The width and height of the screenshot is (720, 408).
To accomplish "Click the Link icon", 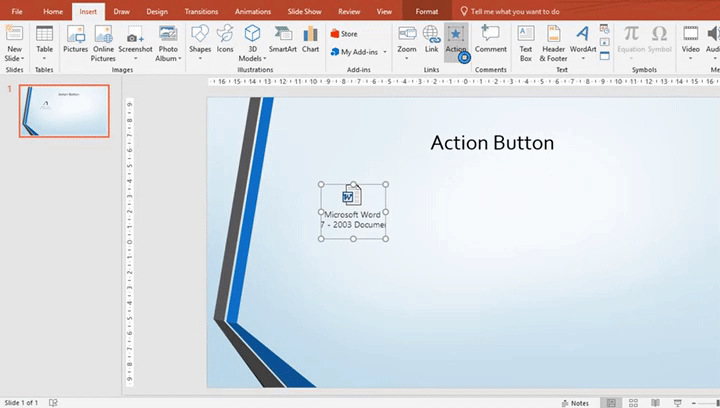I will pyautogui.click(x=431, y=40).
